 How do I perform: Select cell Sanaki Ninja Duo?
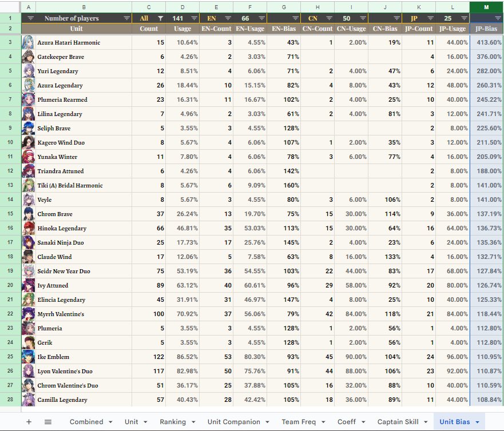[84, 242]
